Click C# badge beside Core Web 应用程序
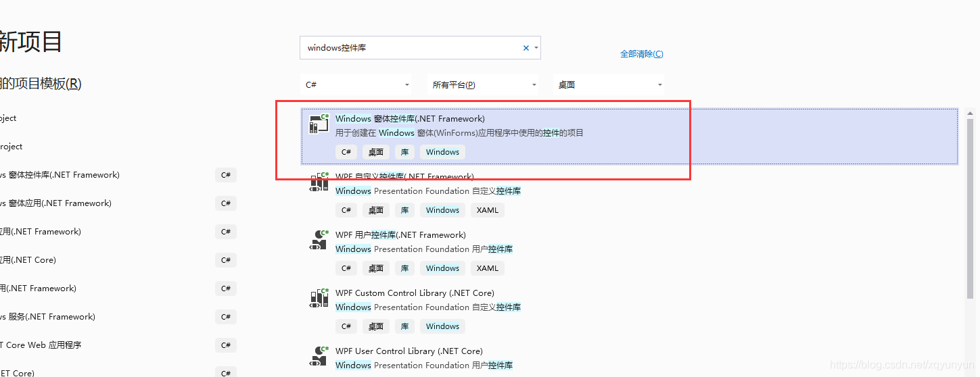Screen dimensions: 980x377 (x=226, y=345)
